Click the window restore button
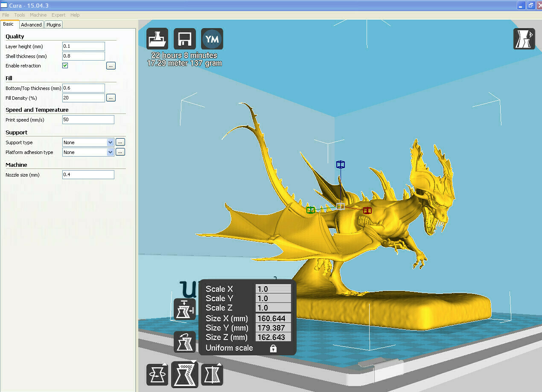 [530, 5]
